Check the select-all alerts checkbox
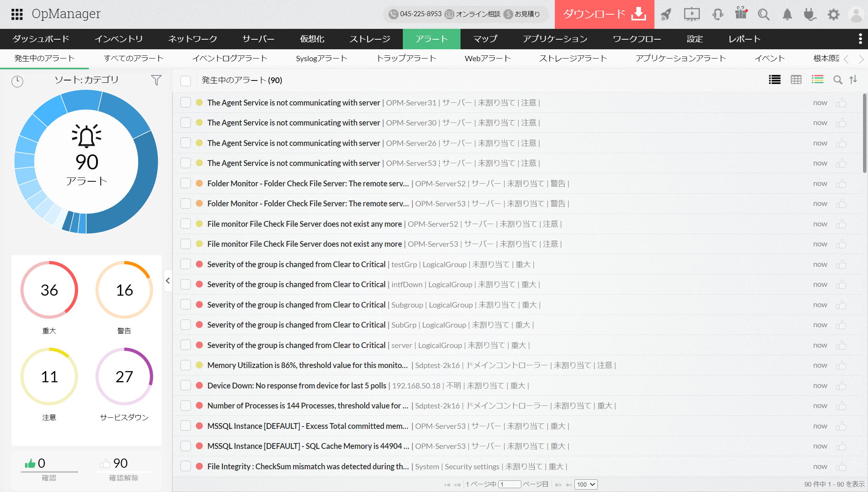868x492 pixels. 186,80
